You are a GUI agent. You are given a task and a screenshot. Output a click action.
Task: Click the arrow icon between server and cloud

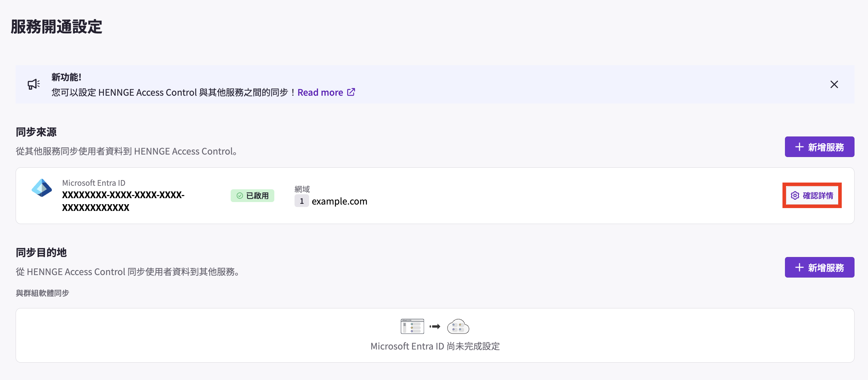point(435,326)
